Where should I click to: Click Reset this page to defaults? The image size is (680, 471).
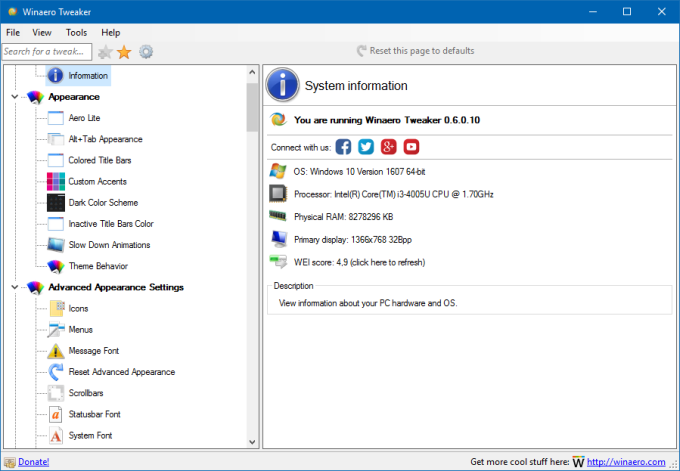(x=421, y=51)
